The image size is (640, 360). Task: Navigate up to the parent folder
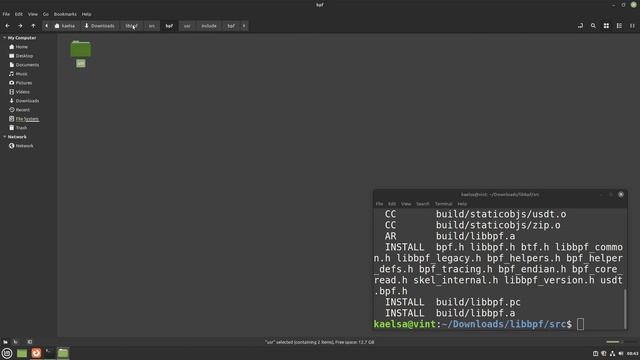pos(33,26)
